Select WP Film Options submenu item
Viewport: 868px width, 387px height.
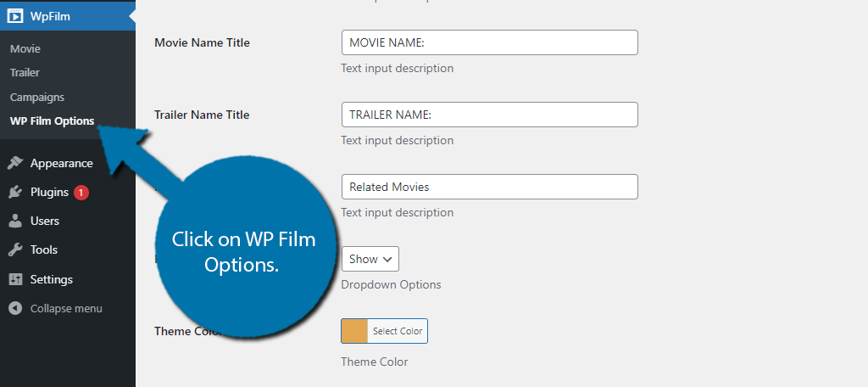coord(52,121)
